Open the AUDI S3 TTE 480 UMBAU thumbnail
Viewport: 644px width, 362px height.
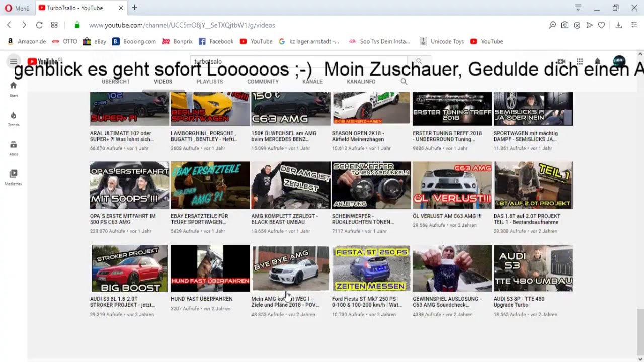tap(533, 268)
